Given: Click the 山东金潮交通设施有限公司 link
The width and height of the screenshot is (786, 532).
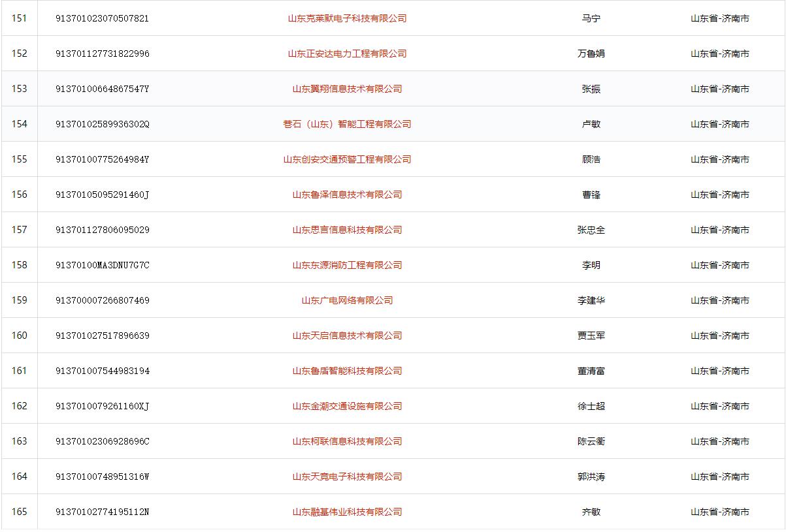Looking at the screenshot, I should pos(347,406).
